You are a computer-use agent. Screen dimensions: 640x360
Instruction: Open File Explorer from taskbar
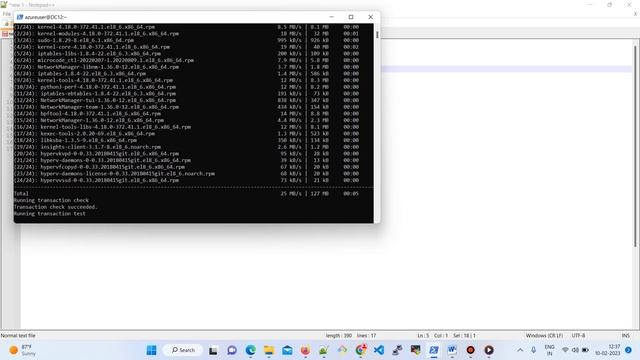(x=269, y=350)
